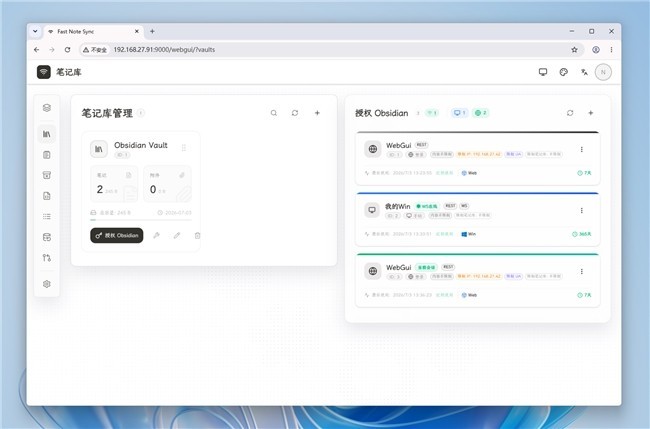Open the database storage icon in sidebar
Viewport: 650px width, 429px height.
tap(47, 237)
